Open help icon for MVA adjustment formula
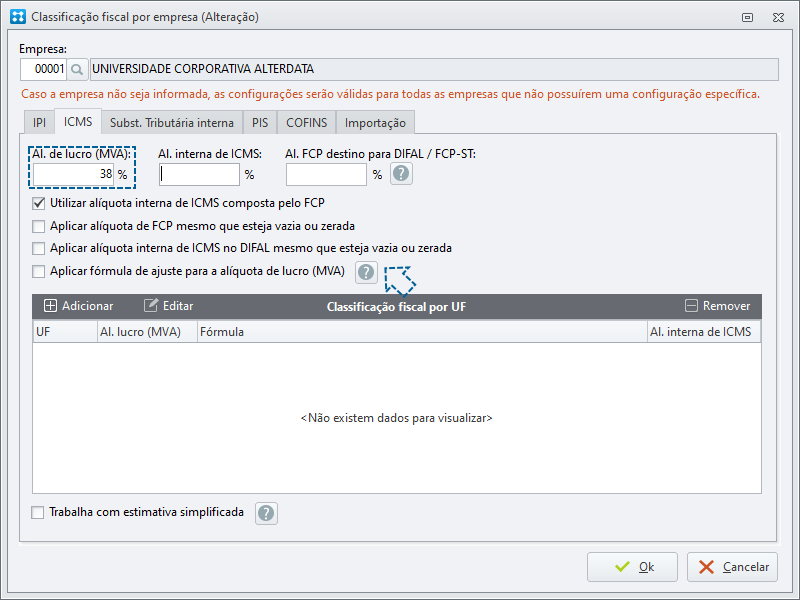 coord(366,272)
